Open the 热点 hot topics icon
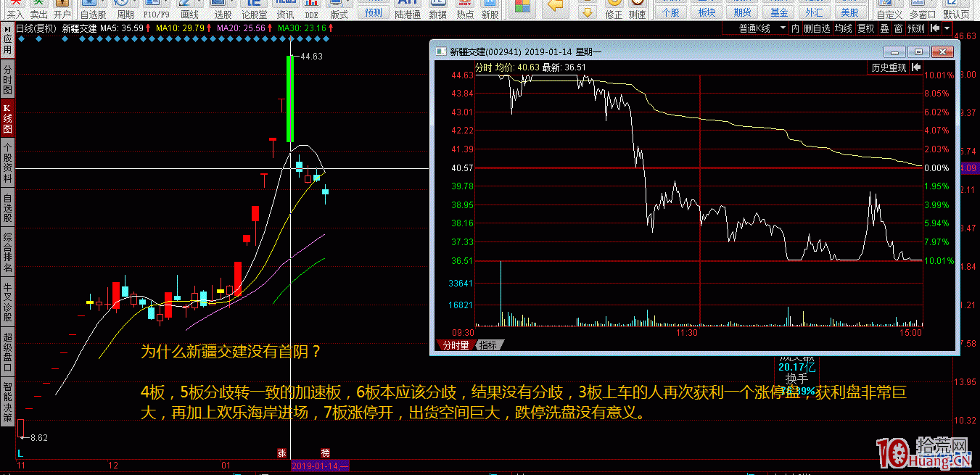Screen dimensions: 980x475 (x=465, y=9)
